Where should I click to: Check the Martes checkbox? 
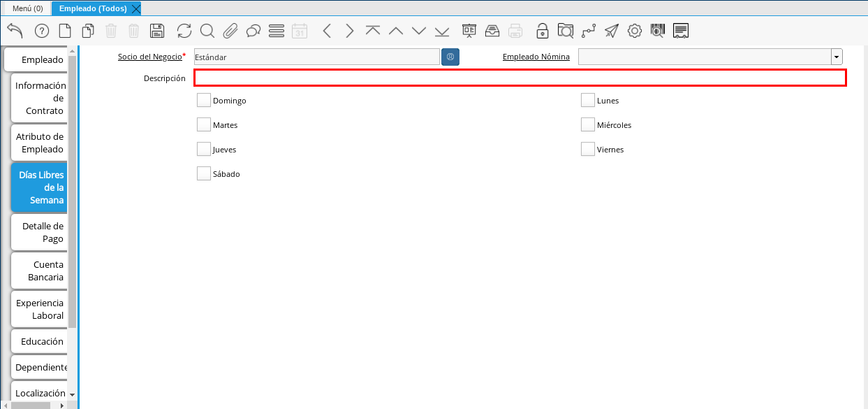[204, 124]
